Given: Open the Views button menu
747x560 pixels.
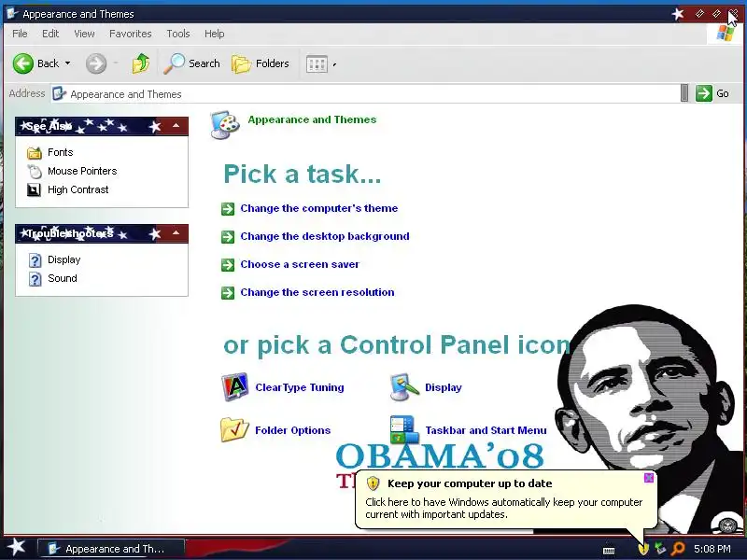Looking at the screenshot, I should coord(320,63).
